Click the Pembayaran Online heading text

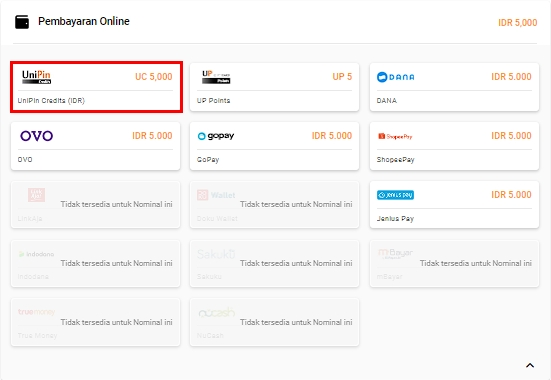(x=84, y=21)
